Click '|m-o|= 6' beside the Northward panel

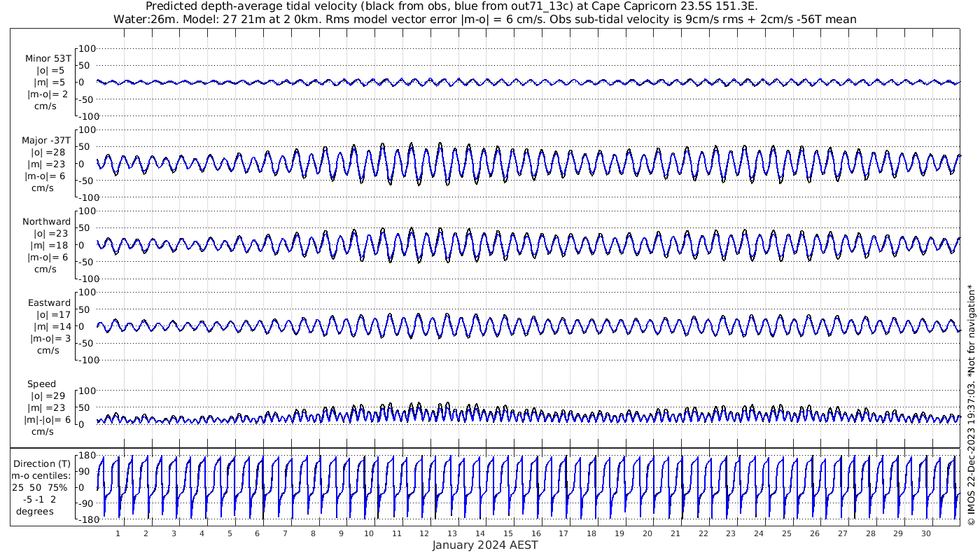point(48,257)
